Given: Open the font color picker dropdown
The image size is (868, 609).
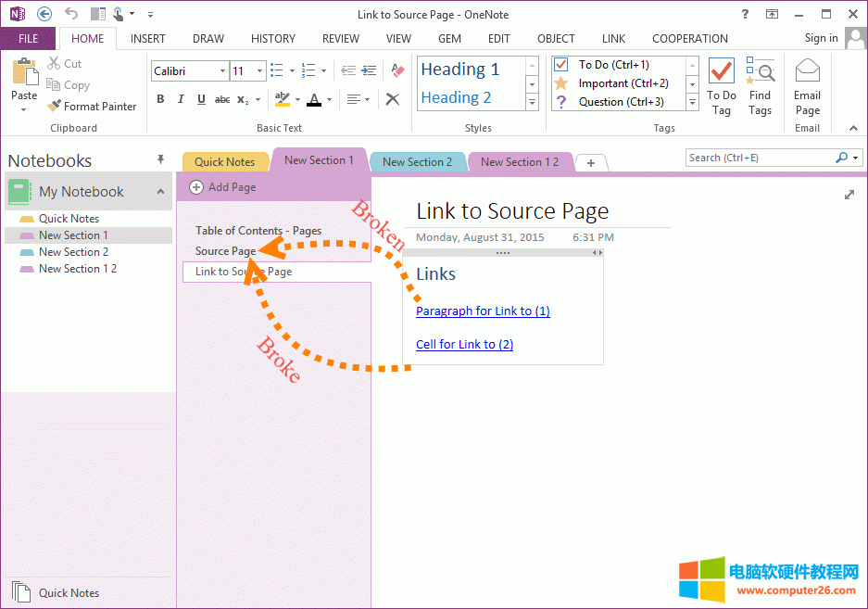Looking at the screenshot, I should (331, 99).
